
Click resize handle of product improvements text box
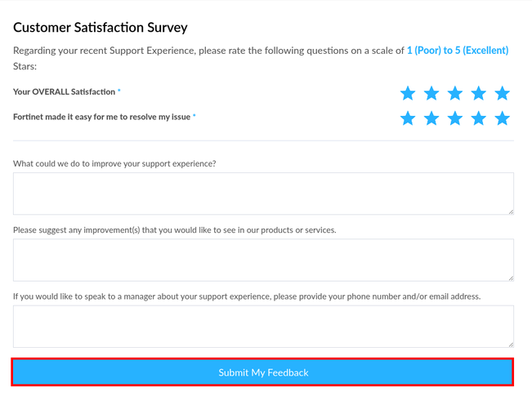510,277
